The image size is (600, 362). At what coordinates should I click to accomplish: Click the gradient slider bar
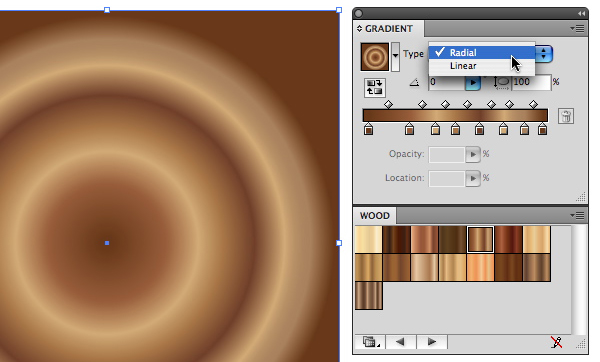455,116
